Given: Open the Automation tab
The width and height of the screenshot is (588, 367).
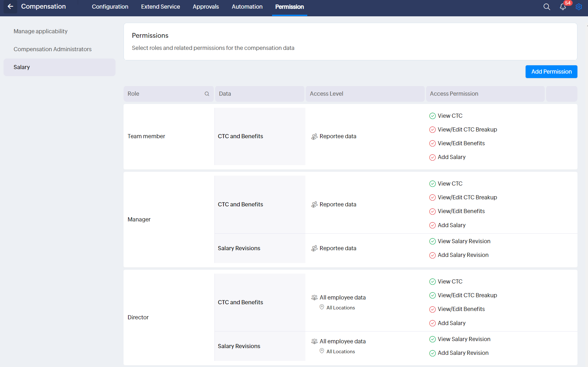Looking at the screenshot, I should [247, 7].
